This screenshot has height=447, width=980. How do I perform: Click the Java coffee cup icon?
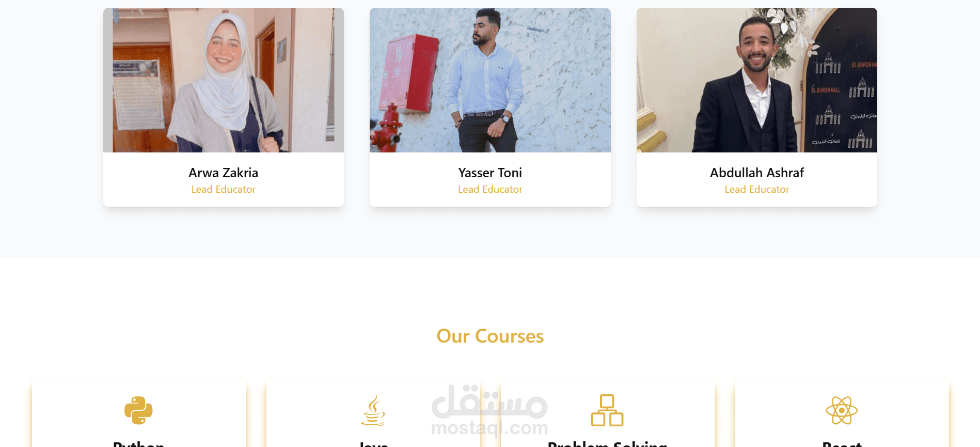[x=373, y=410]
